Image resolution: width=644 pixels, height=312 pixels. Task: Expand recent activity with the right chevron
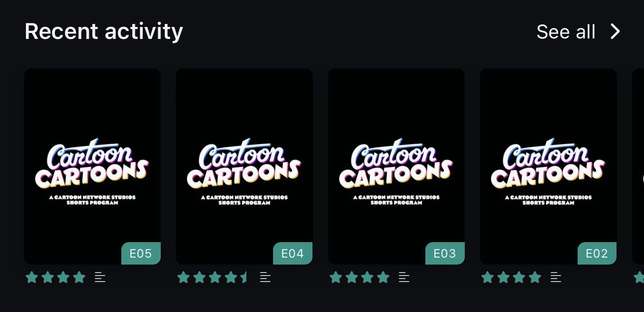pyautogui.click(x=616, y=32)
